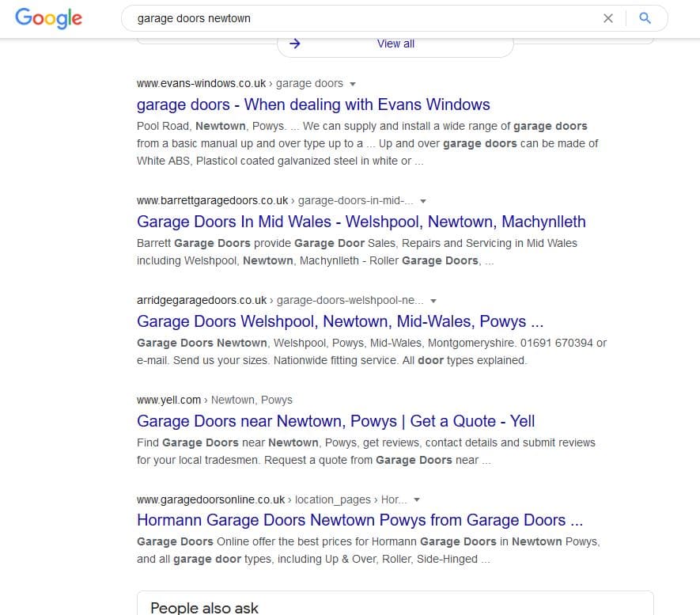Click the Google logo
700x615 pixels.
48,17
